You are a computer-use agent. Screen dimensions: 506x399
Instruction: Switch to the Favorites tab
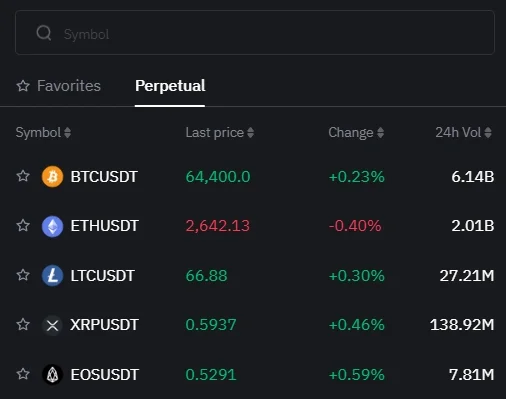(x=59, y=86)
